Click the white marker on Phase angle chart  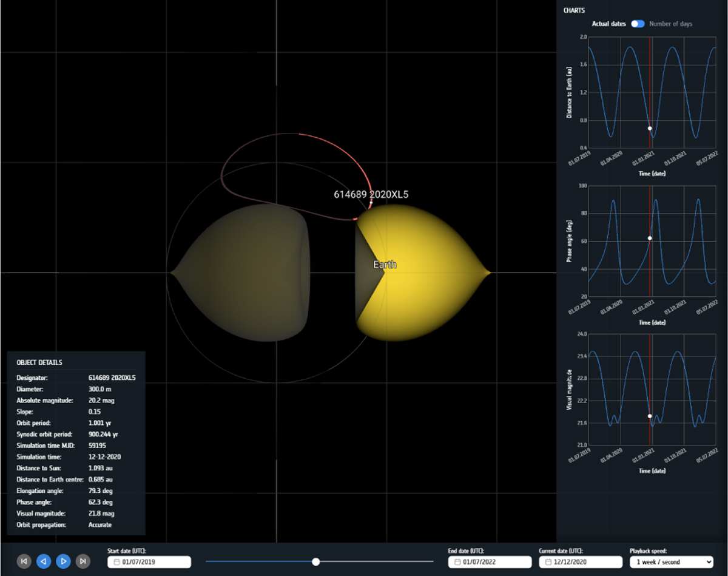click(650, 238)
